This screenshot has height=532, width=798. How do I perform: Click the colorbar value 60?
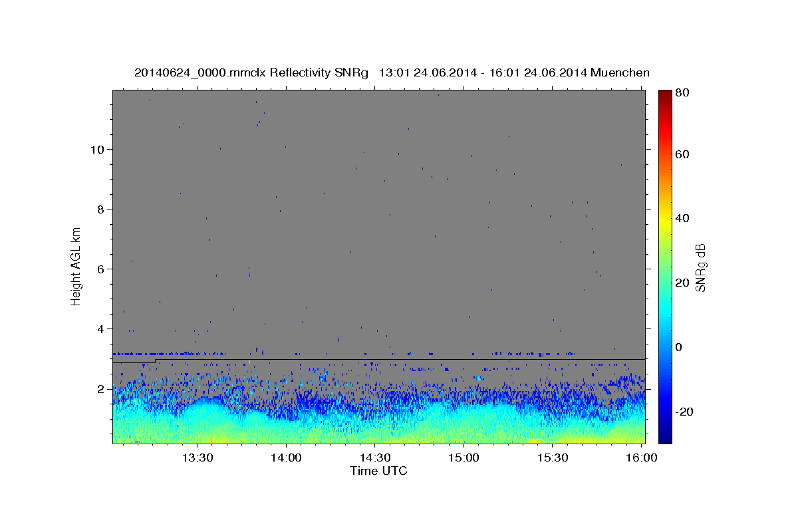[684, 154]
